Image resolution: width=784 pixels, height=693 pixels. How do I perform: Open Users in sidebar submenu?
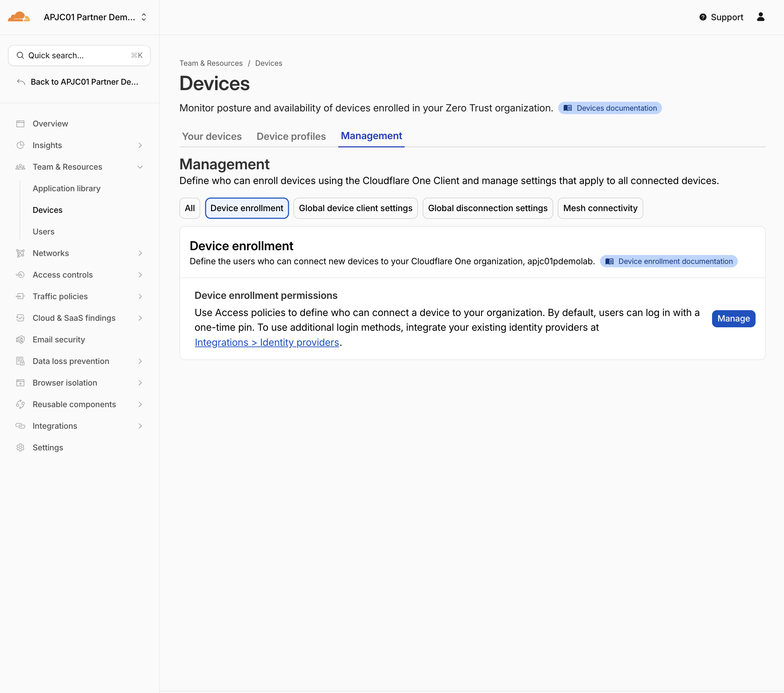pyautogui.click(x=43, y=232)
